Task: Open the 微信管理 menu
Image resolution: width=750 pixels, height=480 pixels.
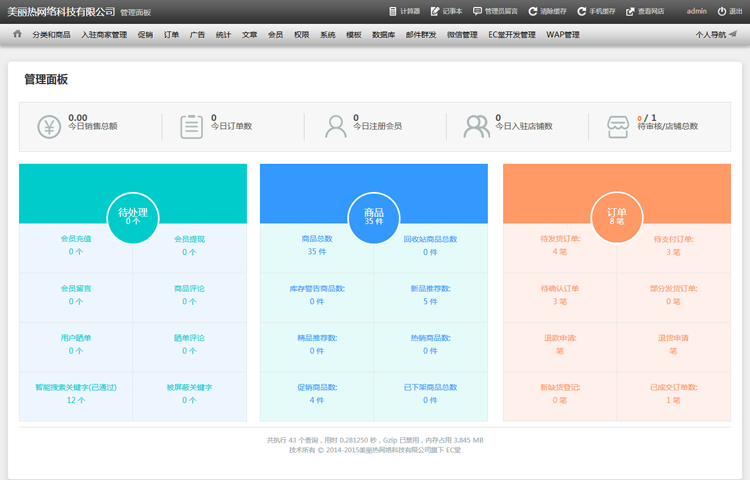Action: (x=462, y=34)
